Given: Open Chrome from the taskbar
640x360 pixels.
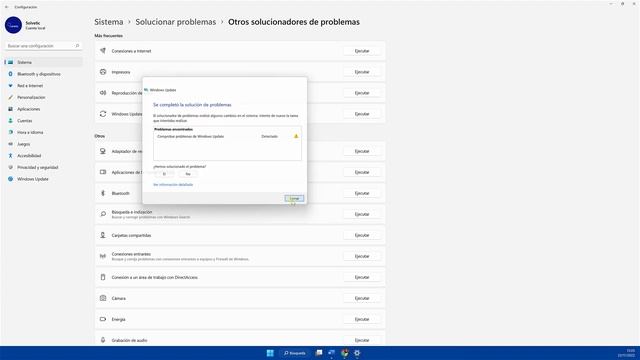Looking at the screenshot, I should pos(345,353).
